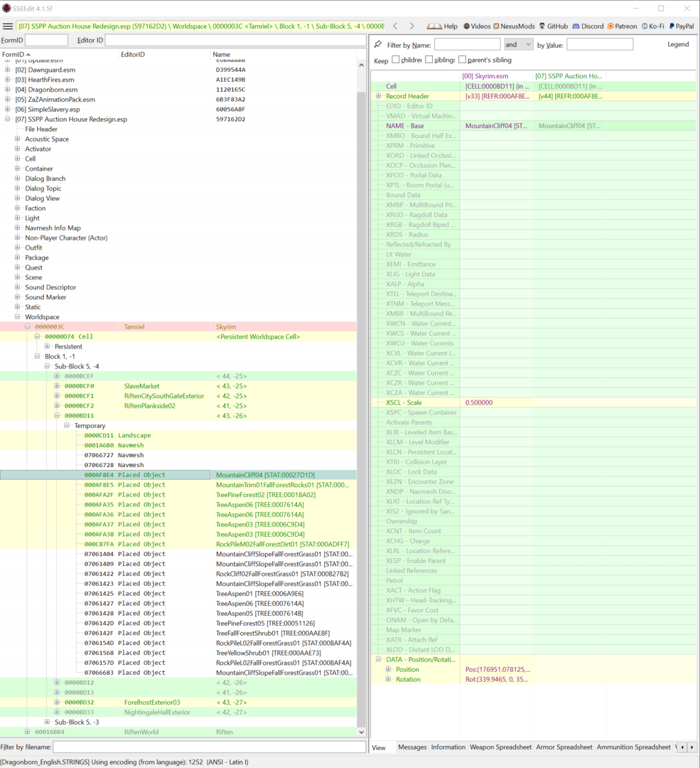700x768 pixels.
Task: Click the [00] Skyrim.esm column header
Action: point(496,76)
